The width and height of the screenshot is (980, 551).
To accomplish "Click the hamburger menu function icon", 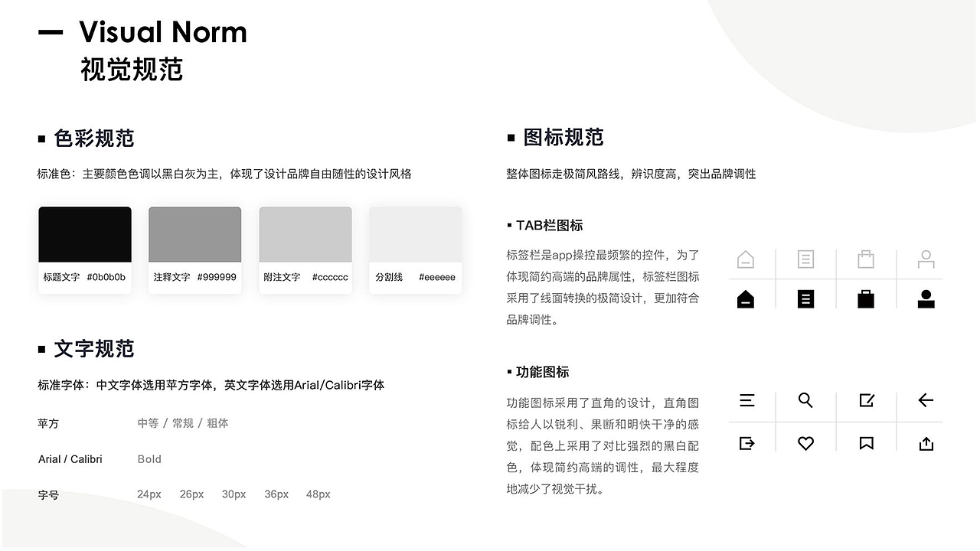I will click(x=747, y=400).
